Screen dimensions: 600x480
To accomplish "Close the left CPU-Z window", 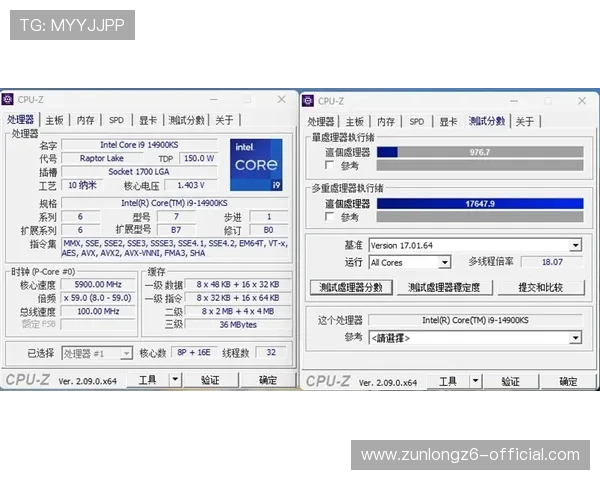I will (282, 99).
